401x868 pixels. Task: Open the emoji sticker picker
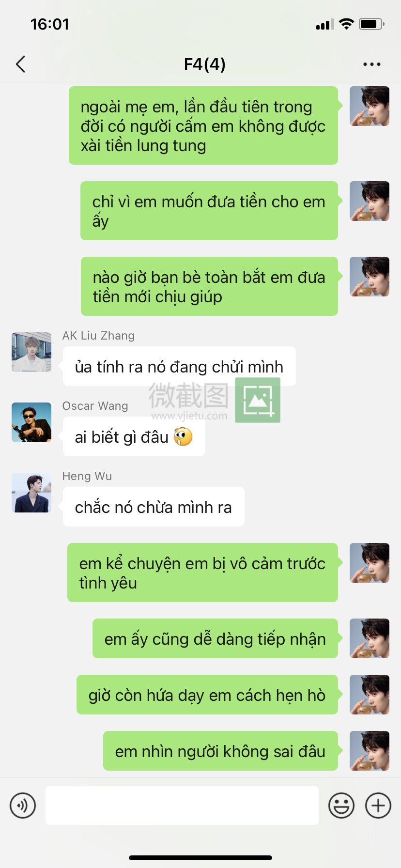tap(341, 806)
